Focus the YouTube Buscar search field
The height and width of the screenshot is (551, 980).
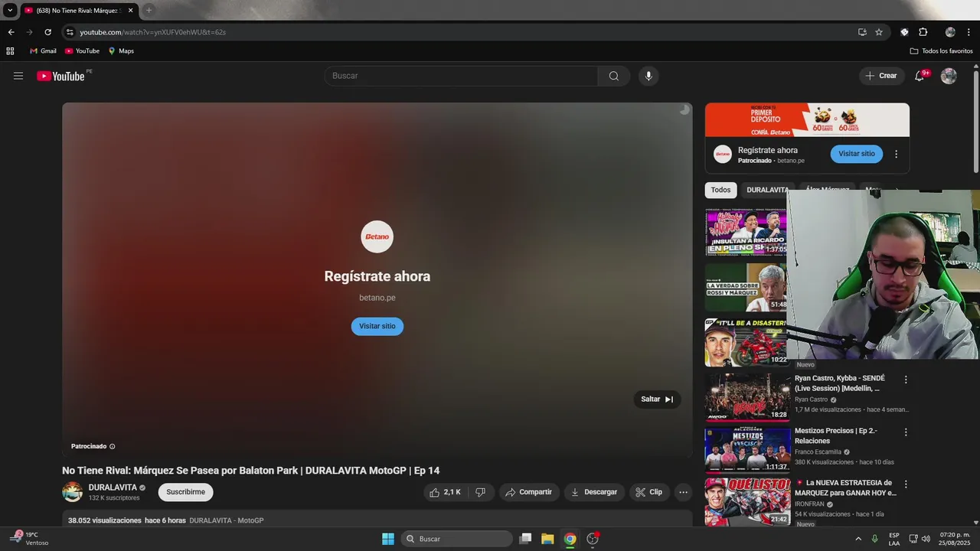461,76
